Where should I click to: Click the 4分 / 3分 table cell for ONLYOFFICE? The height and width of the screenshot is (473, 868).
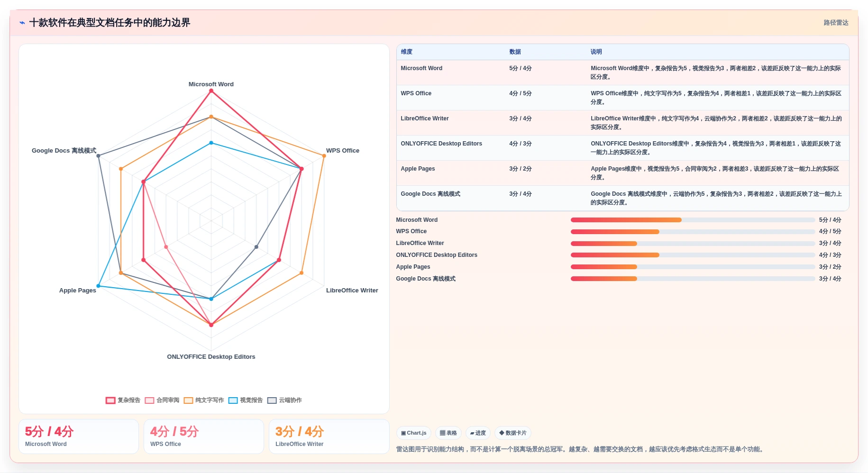click(x=521, y=144)
